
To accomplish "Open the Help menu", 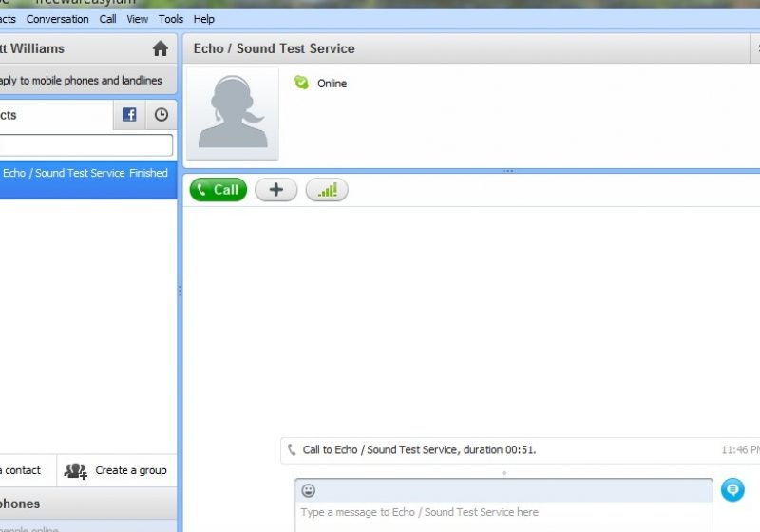I will tap(203, 19).
